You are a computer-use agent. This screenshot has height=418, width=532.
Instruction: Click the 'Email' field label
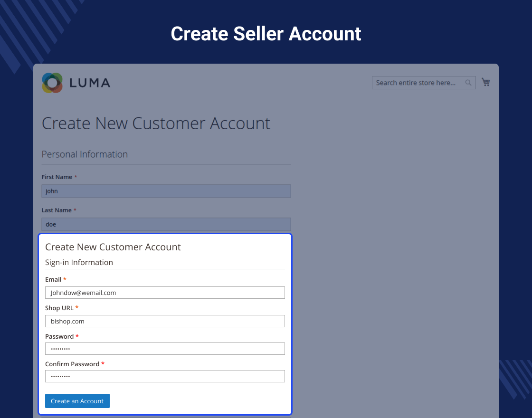click(x=53, y=280)
